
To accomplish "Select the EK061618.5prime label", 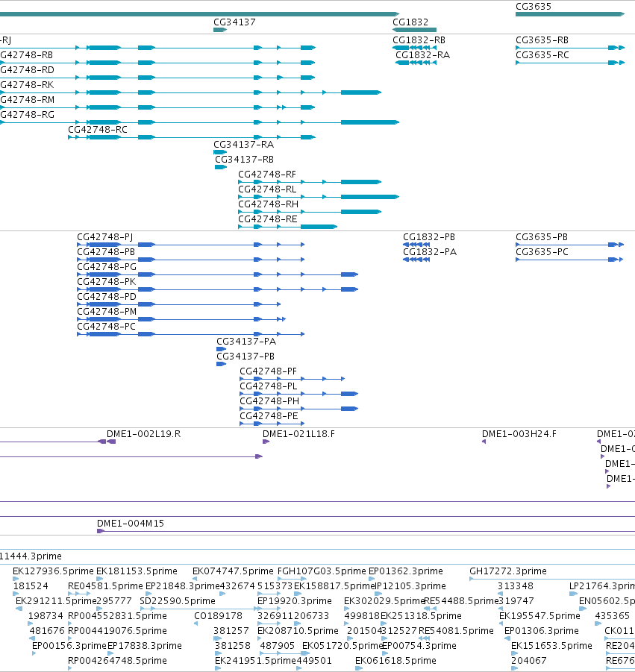I will tap(395, 661).
